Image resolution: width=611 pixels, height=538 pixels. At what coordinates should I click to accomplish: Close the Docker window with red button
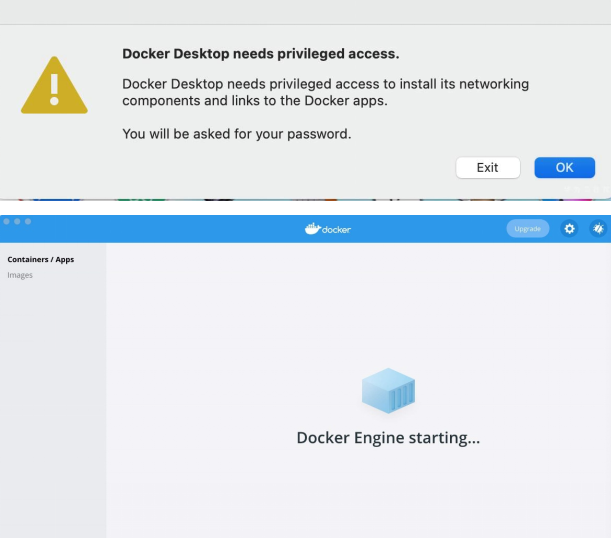coord(6,220)
